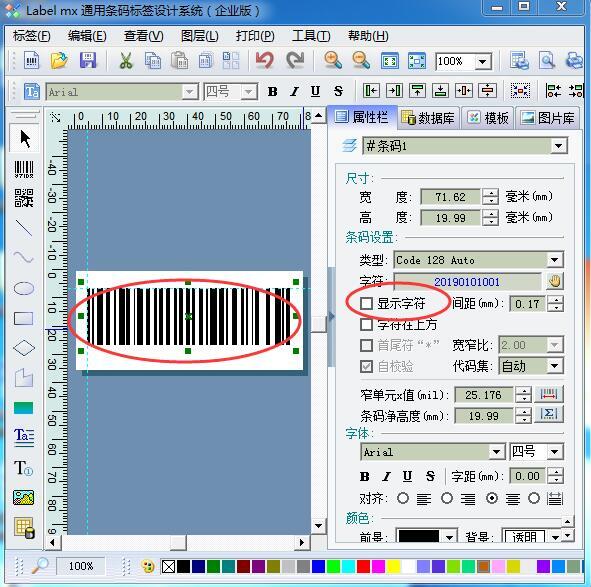Select the centered alignment radio button
This screenshot has width=591, height=587.
tap(491, 498)
